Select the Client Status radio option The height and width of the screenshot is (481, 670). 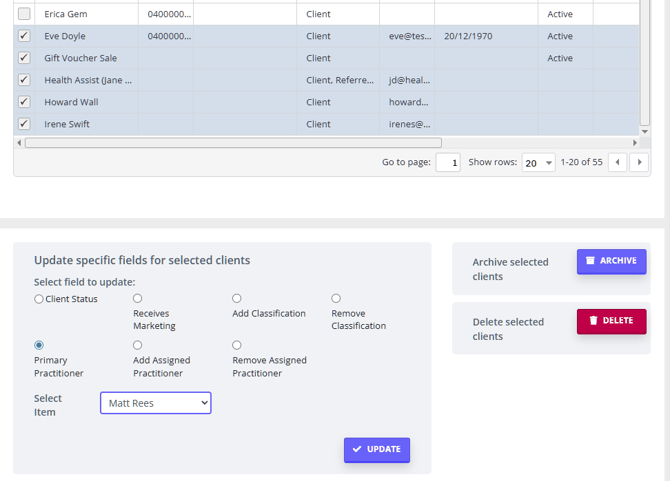click(x=39, y=299)
